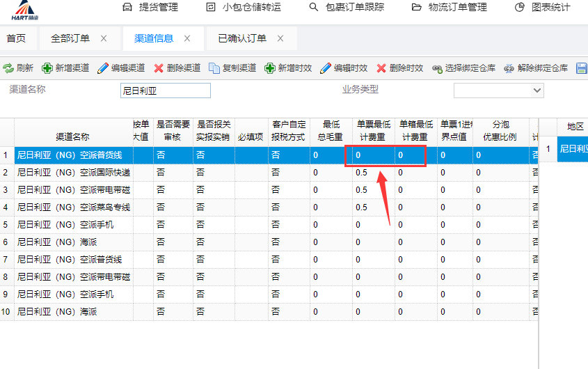588x369 pixels.
Task: Click the 删除渠道 red X icon
Action: coord(159,68)
